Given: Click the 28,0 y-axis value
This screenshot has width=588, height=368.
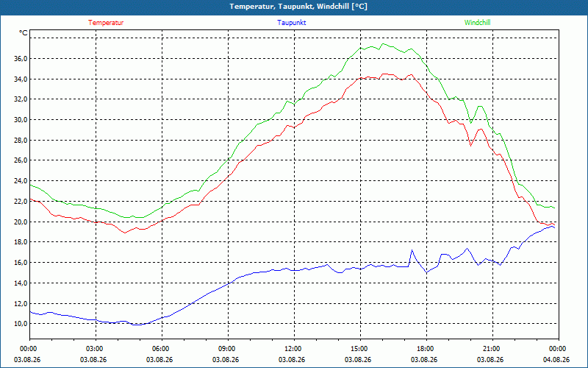Looking at the screenshot, I should [x=21, y=140].
